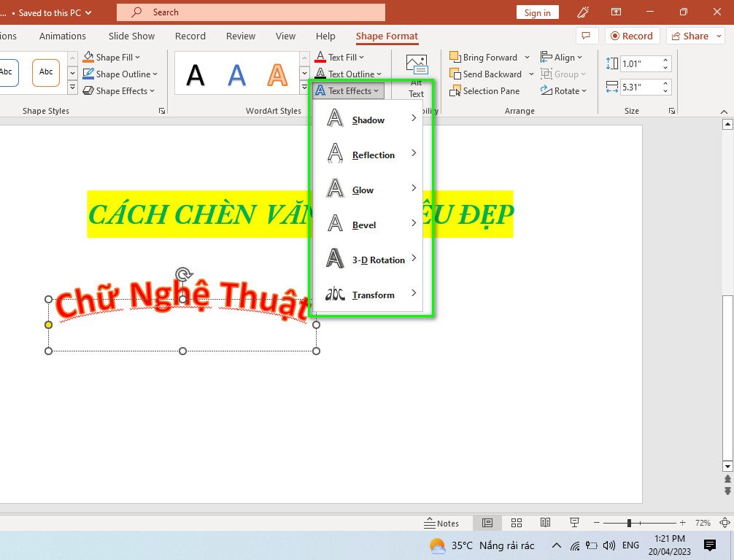Image resolution: width=734 pixels, height=560 pixels.
Task: Open the Shape Fill dropdown
Action: [112, 57]
